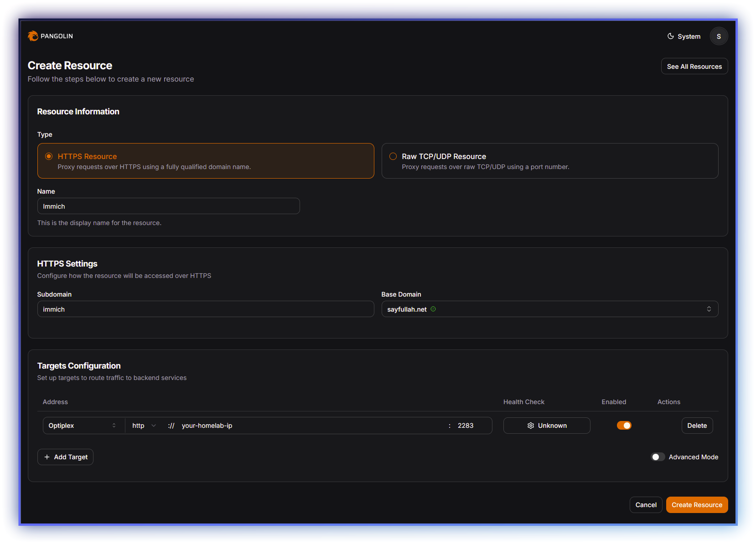Cancel the resource creation
Viewport: 756px width, 544px height.
[x=646, y=505]
